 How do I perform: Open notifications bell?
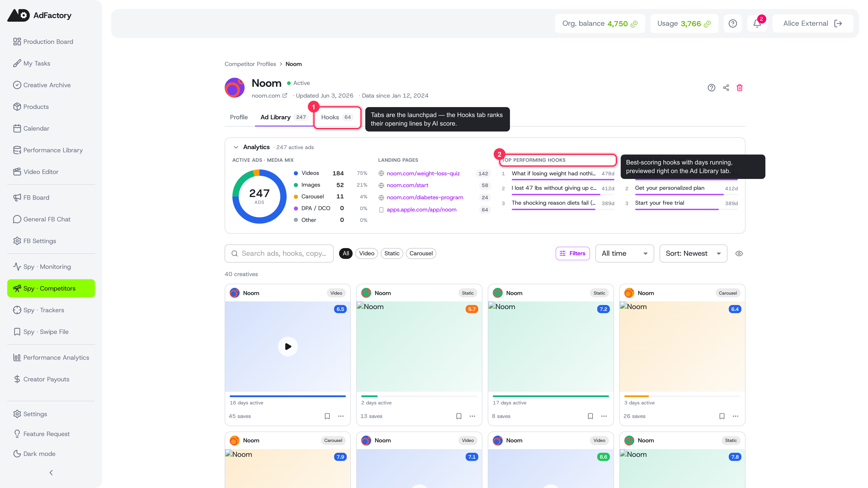click(757, 23)
